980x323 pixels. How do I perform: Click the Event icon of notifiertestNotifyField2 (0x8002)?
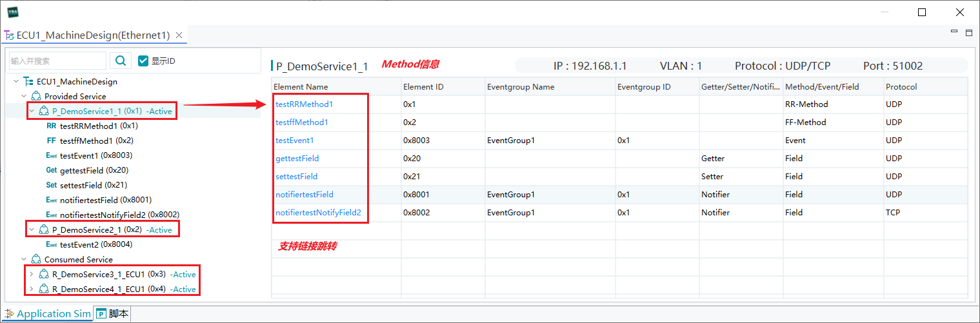(52, 215)
